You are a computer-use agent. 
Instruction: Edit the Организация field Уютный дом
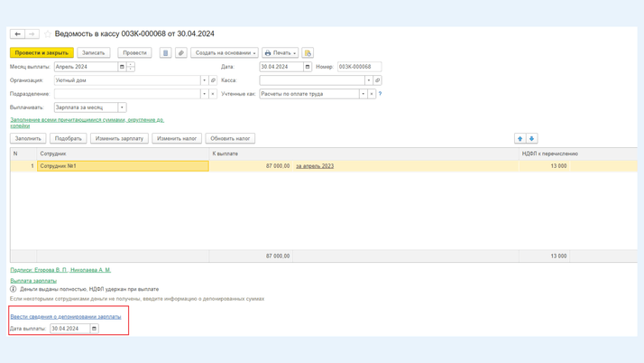[x=127, y=80]
